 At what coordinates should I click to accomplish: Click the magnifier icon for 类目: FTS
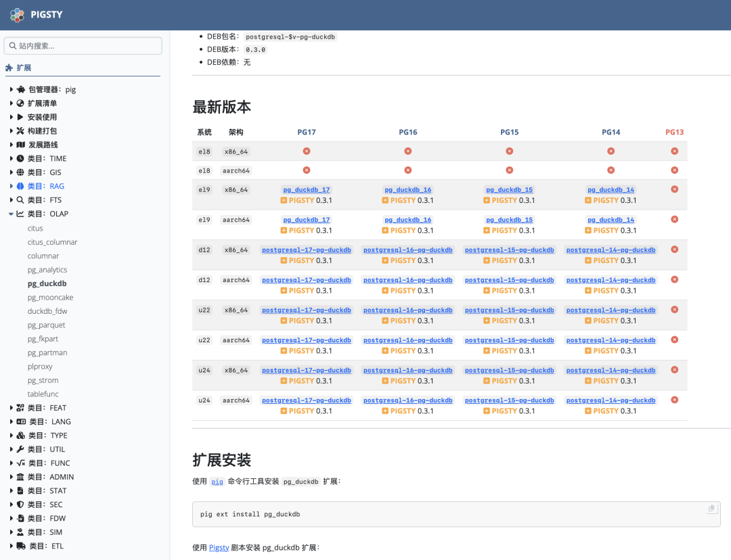point(20,200)
